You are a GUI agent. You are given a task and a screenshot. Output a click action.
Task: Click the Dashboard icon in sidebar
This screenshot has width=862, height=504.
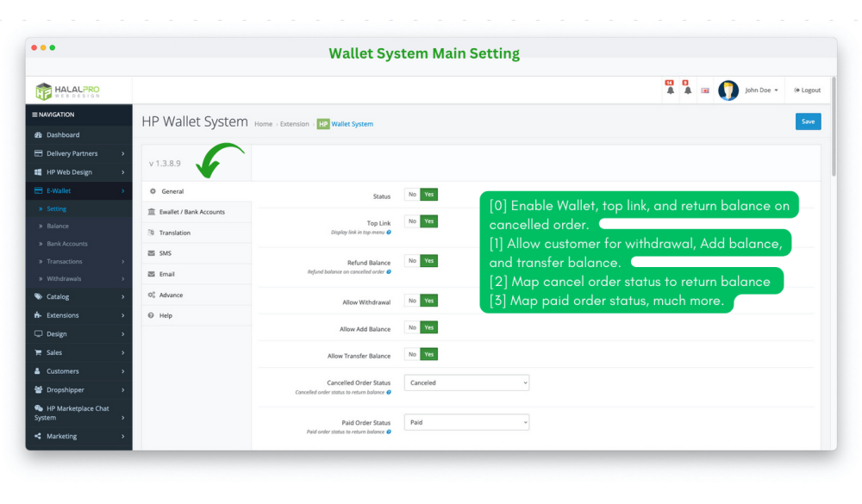[38, 135]
